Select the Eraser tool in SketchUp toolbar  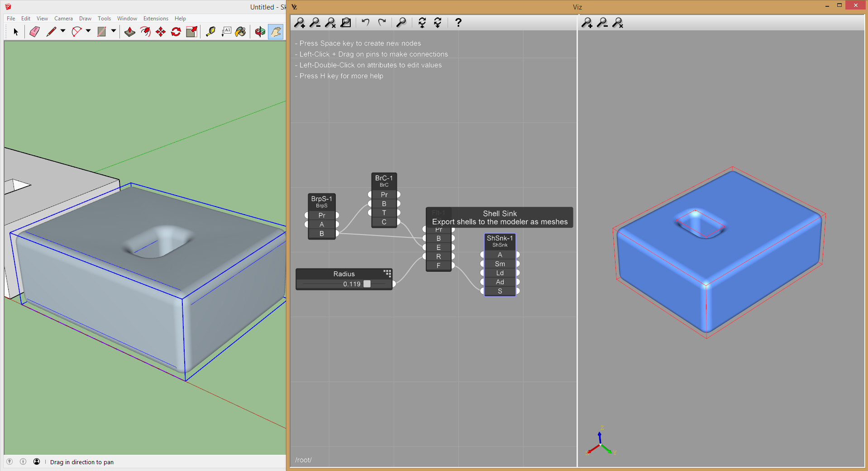click(34, 32)
